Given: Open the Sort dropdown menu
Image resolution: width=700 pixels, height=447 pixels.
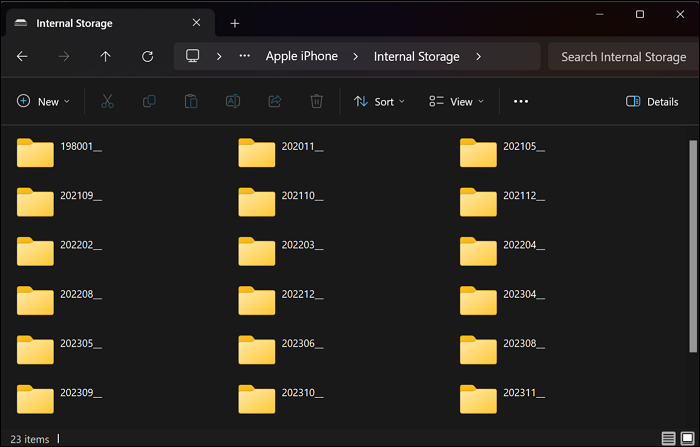Looking at the screenshot, I should [379, 101].
